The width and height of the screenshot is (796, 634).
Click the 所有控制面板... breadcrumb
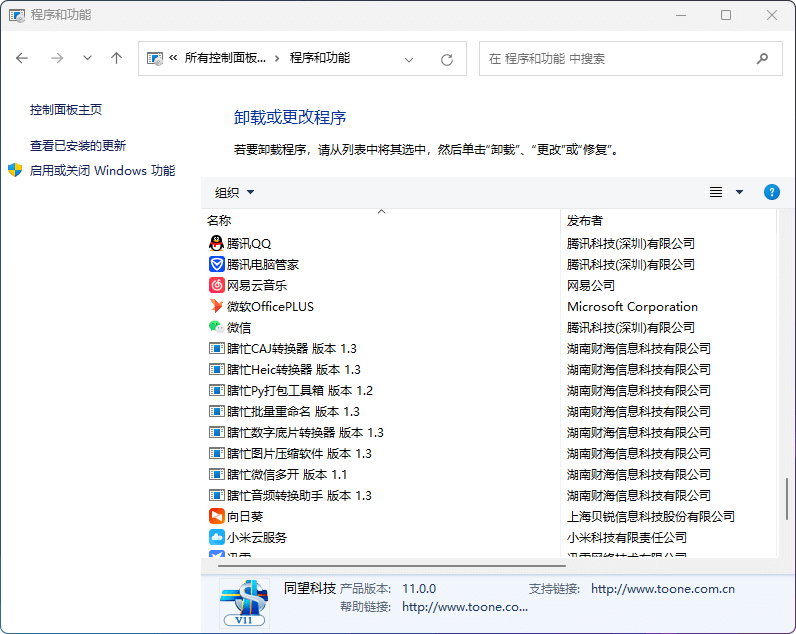(225, 58)
